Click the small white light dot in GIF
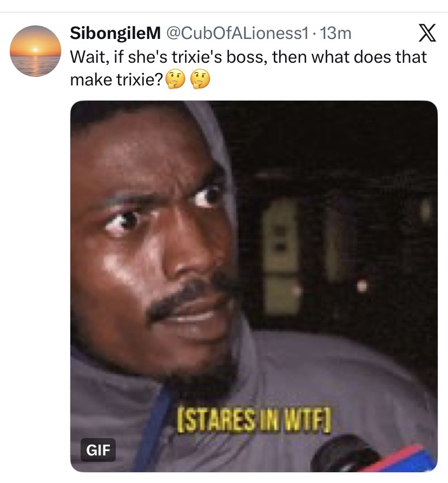The height and width of the screenshot is (483, 448). pos(362,286)
